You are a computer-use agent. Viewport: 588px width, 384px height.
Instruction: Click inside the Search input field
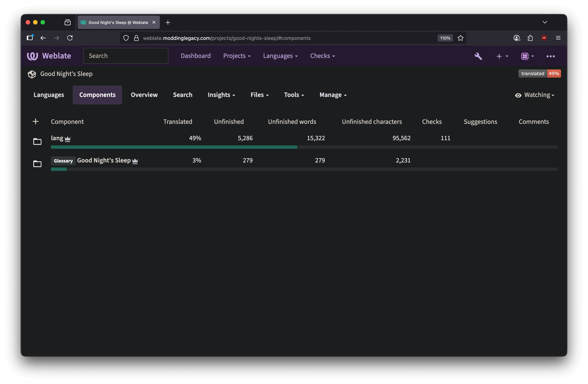coord(126,56)
